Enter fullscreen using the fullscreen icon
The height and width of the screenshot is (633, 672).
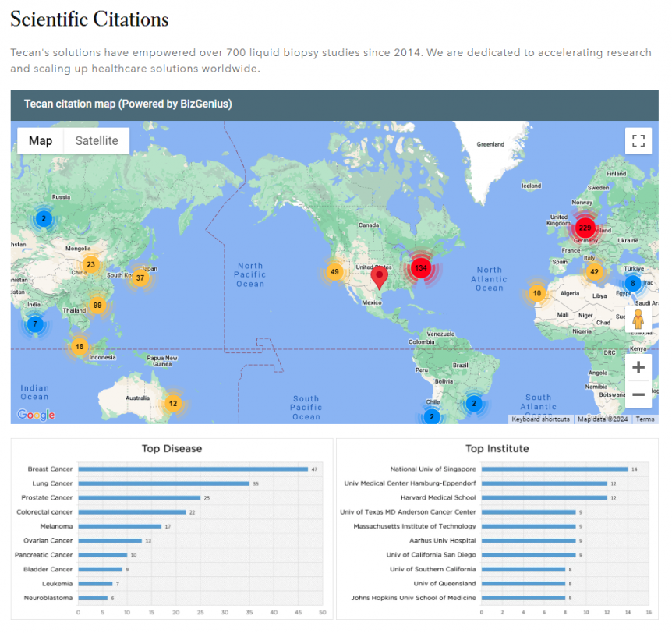(638, 141)
